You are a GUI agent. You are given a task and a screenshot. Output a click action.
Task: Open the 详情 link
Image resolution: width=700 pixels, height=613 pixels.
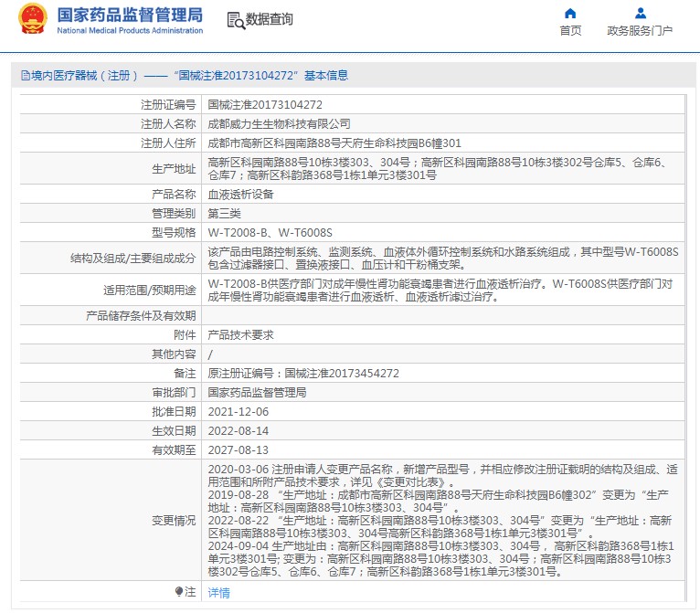tap(218, 593)
